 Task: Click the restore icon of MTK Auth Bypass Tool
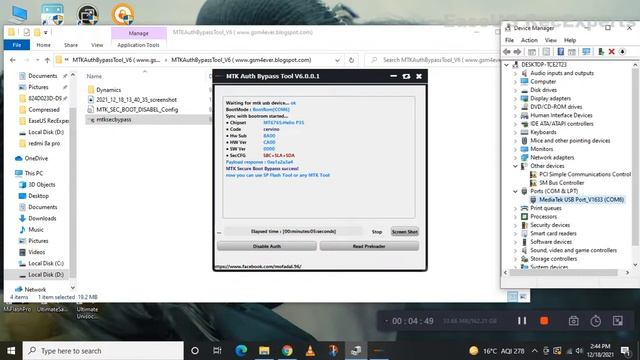coord(406,76)
